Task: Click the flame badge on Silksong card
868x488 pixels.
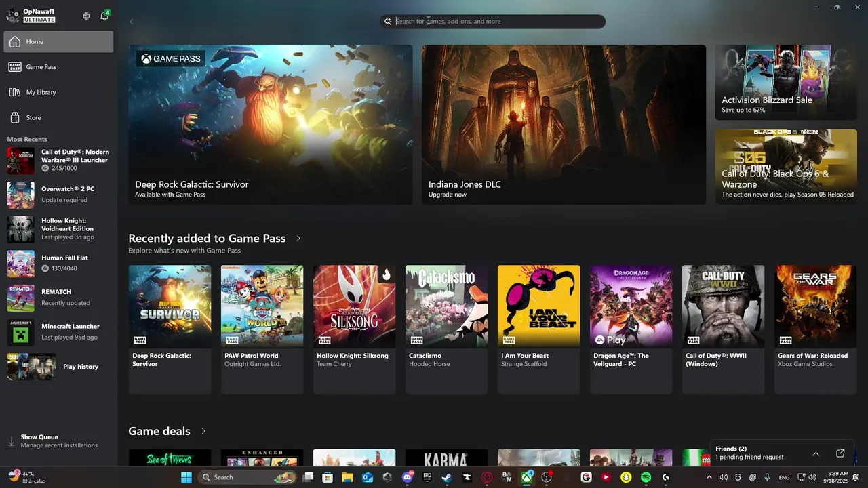Action: 387,274
